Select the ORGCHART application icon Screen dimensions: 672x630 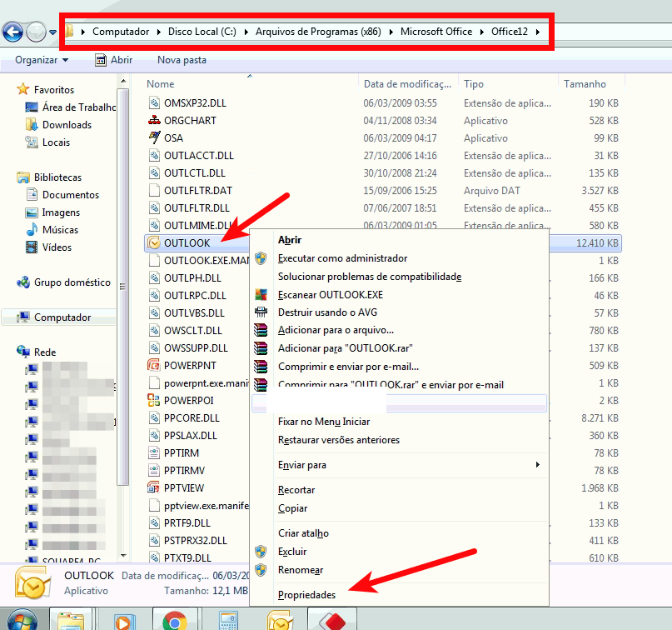click(154, 121)
